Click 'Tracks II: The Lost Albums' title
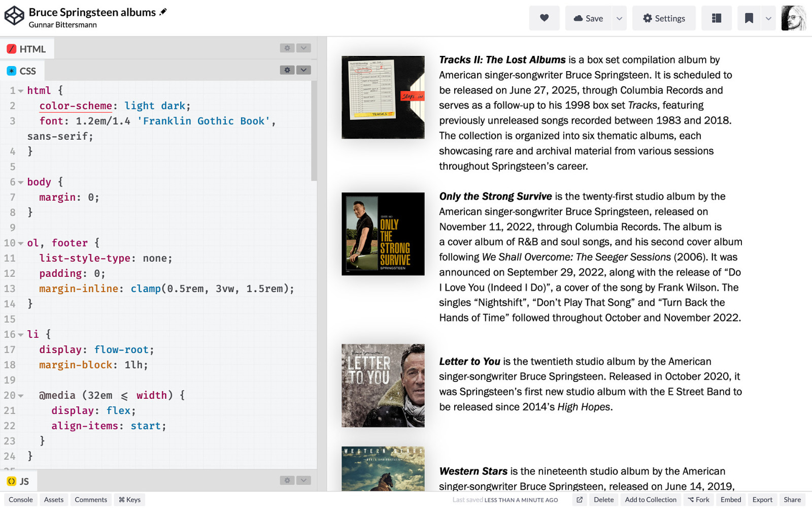The image size is (812, 508). [x=502, y=59]
